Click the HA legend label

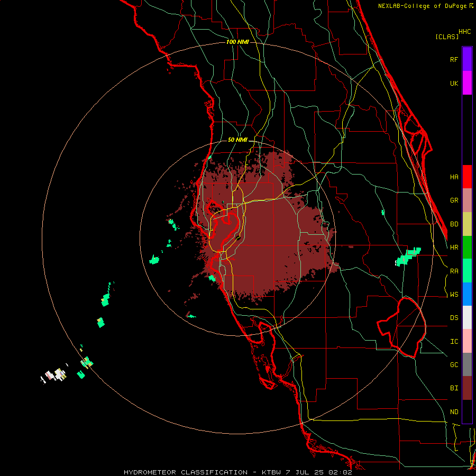[x=454, y=177]
